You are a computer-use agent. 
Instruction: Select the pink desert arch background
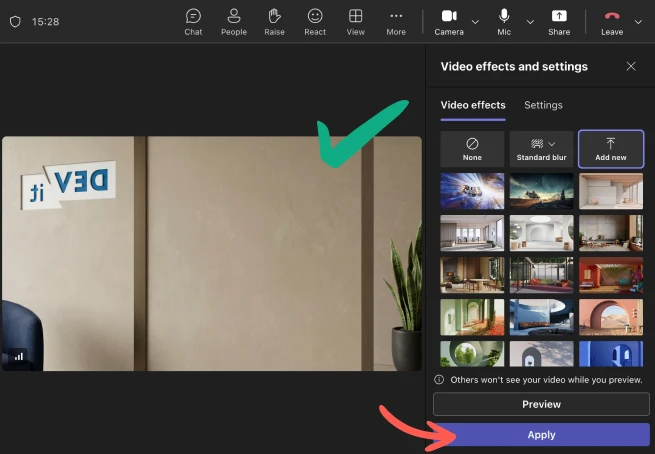click(611, 317)
